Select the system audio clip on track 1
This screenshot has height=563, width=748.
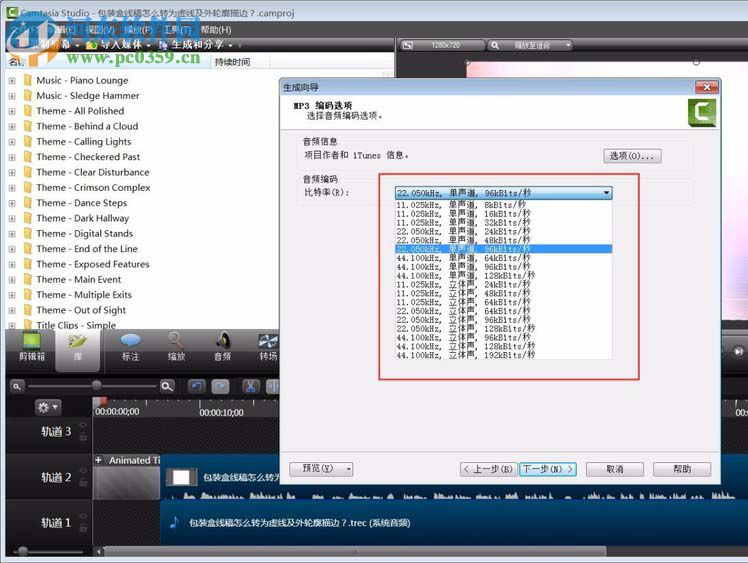453,522
